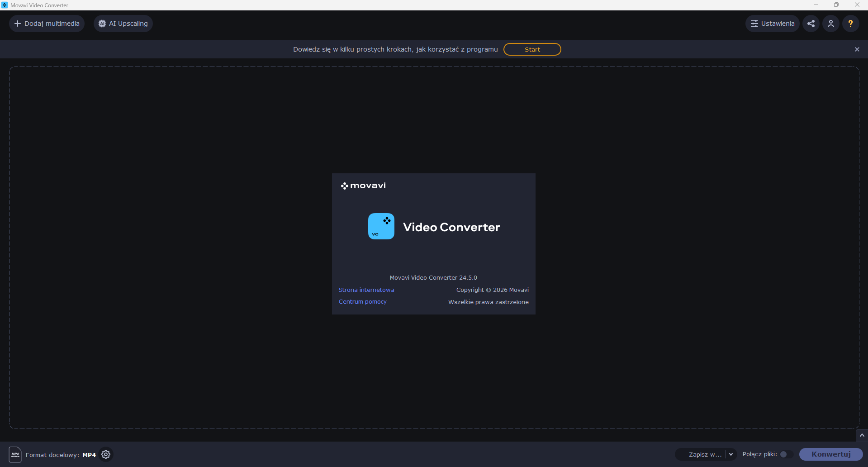The image size is (868, 467).
Task: Expand the Zapisz w dropdown arrow
Action: click(x=731, y=454)
